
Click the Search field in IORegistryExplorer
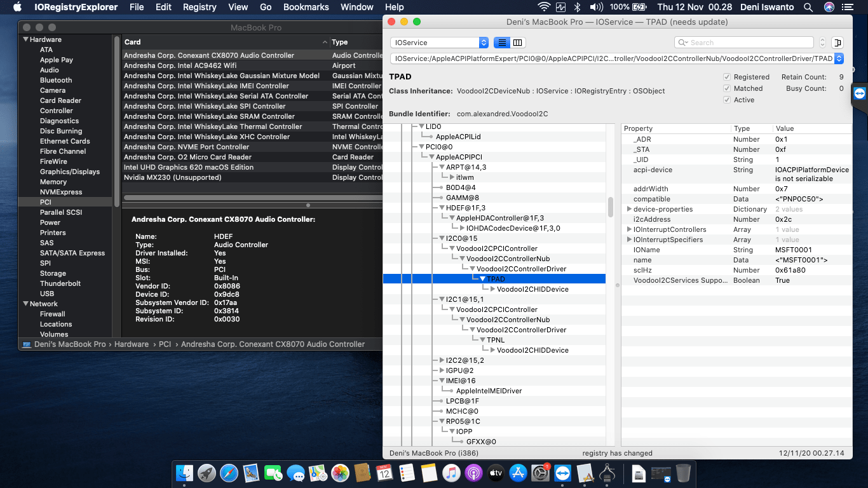click(743, 43)
